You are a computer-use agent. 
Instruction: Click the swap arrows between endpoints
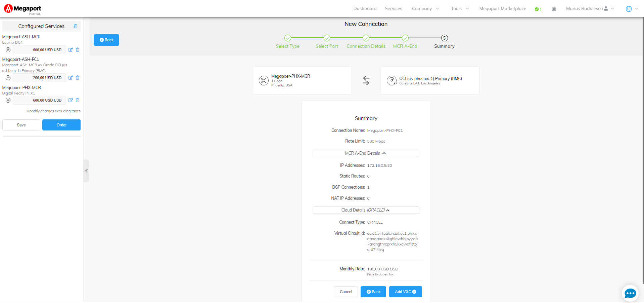point(366,80)
